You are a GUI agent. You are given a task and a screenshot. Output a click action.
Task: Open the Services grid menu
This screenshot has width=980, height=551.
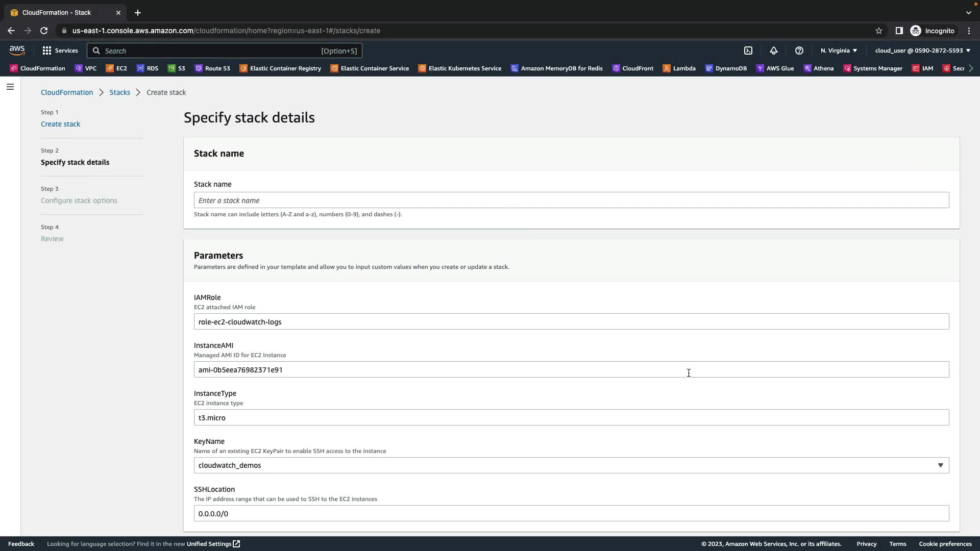click(60, 51)
